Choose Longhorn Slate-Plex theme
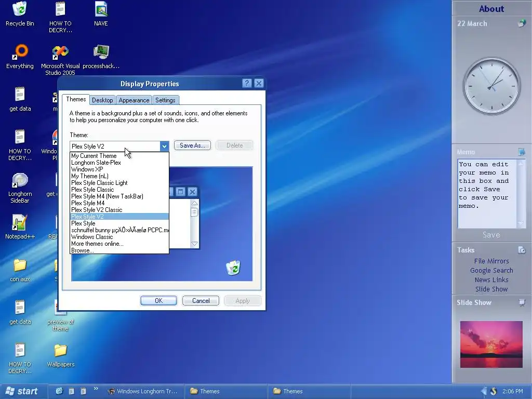The image size is (532, 399). pos(119,163)
